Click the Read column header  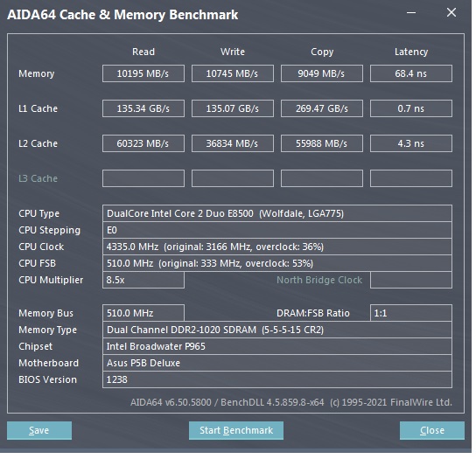(x=143, y=52)
